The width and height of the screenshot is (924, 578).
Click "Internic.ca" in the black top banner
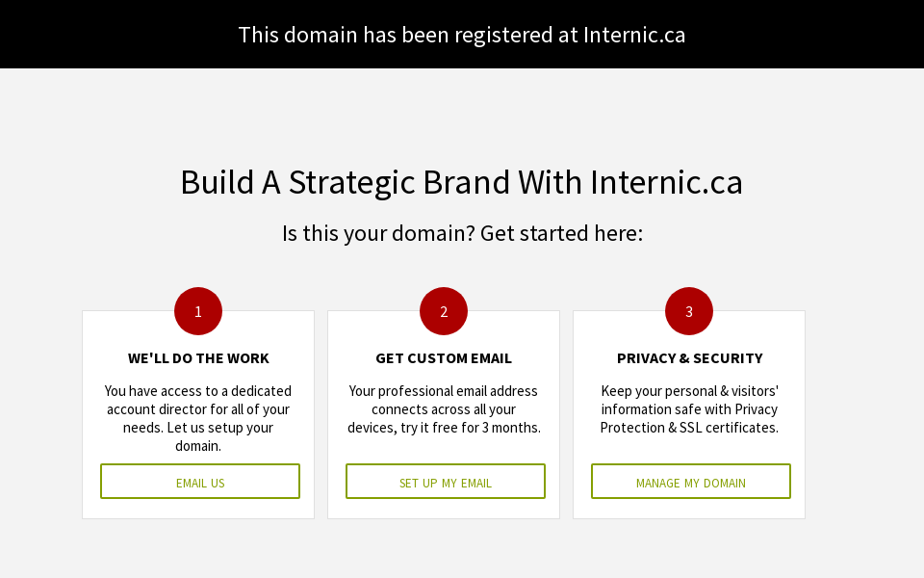coord(634,35)
